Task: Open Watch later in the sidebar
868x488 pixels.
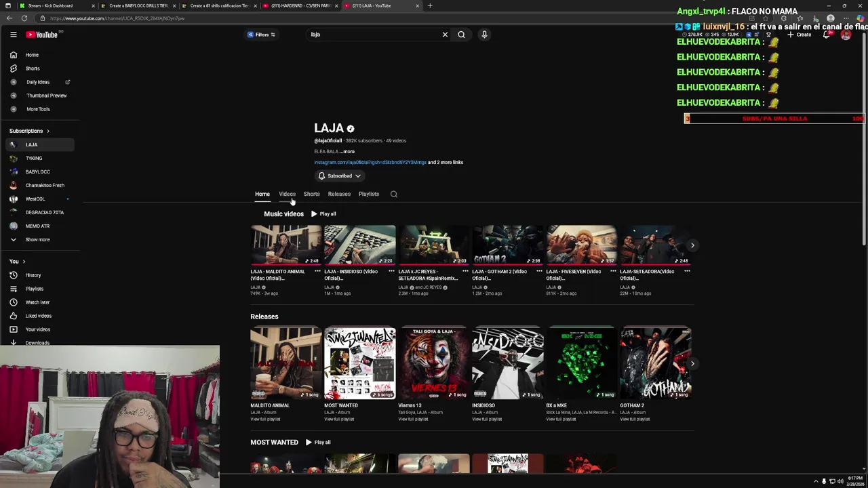Action: tap(39, 302)
